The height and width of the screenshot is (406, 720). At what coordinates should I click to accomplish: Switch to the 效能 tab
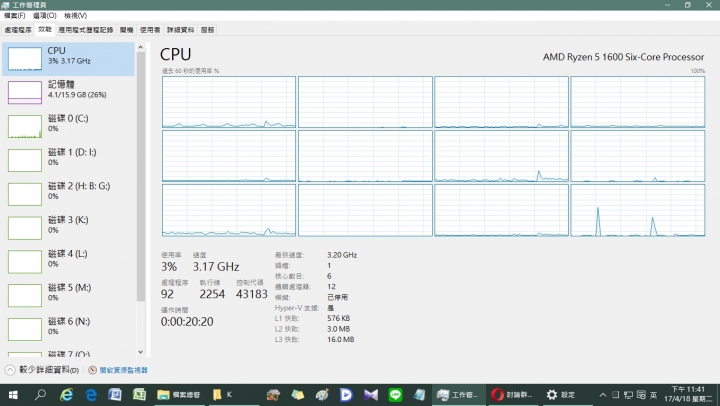45,29
